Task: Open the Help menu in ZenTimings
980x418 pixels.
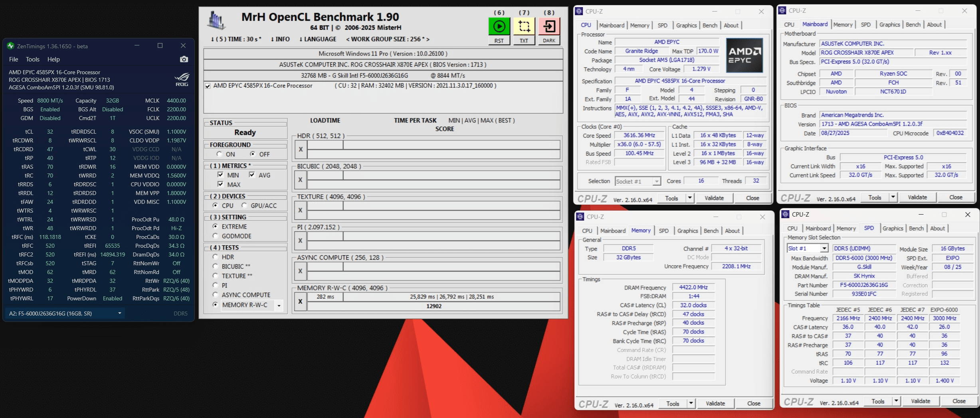Action: tap(53, 59)
